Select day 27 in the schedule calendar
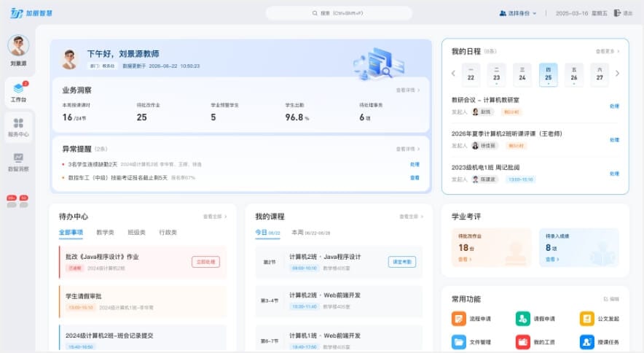Screen dimensions: 644x353 pos(600,74)
